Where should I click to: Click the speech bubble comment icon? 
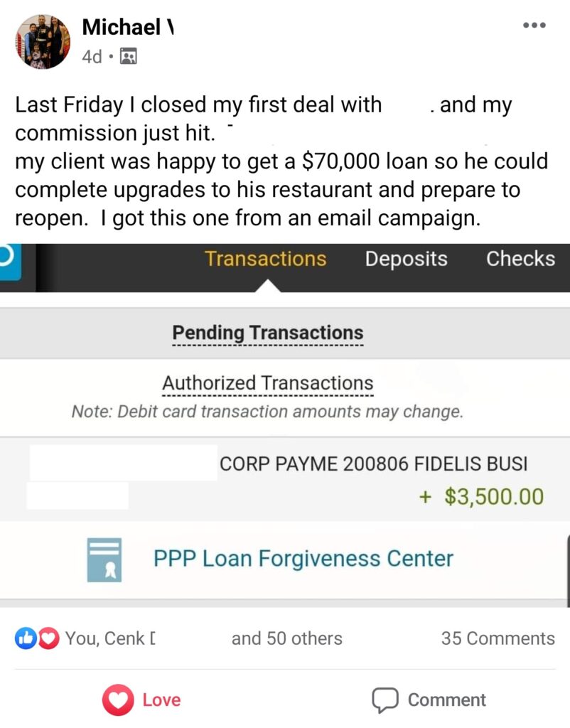tap(385, 700)
